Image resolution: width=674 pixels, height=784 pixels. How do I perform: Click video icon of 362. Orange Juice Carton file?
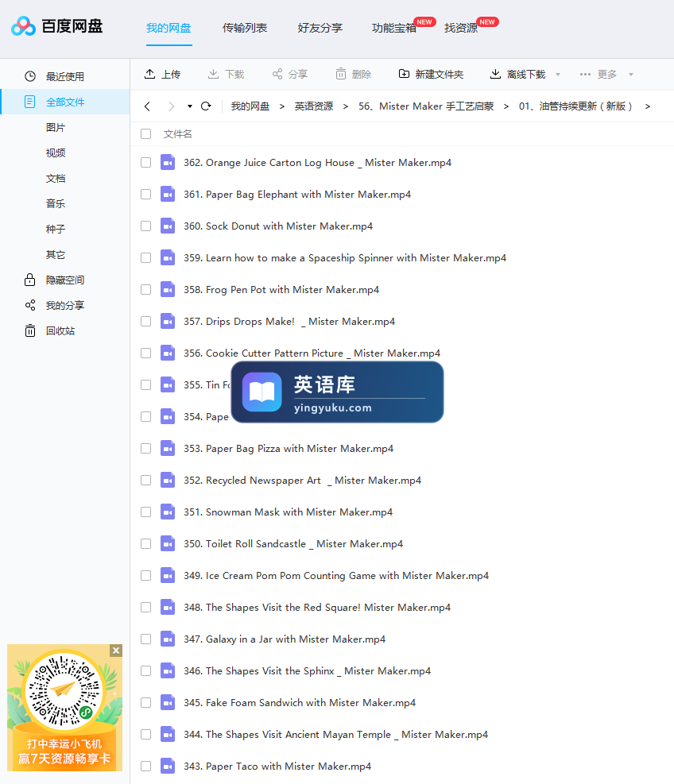168,163
